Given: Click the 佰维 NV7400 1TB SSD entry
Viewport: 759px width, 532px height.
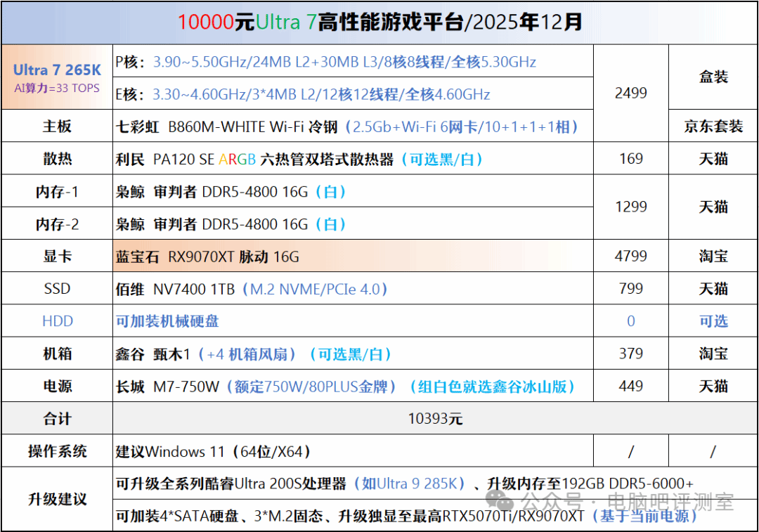Looking at the screenshot, I should (x=252, y=289).
